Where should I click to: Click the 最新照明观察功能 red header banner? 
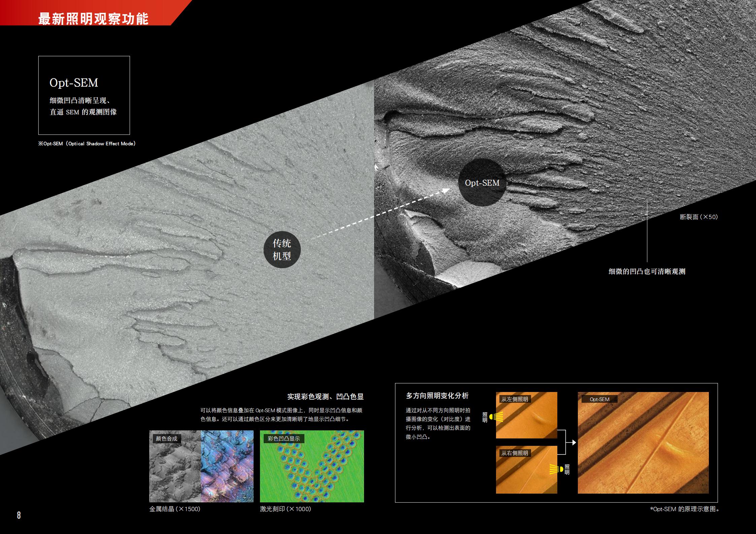tap(93, 19)
